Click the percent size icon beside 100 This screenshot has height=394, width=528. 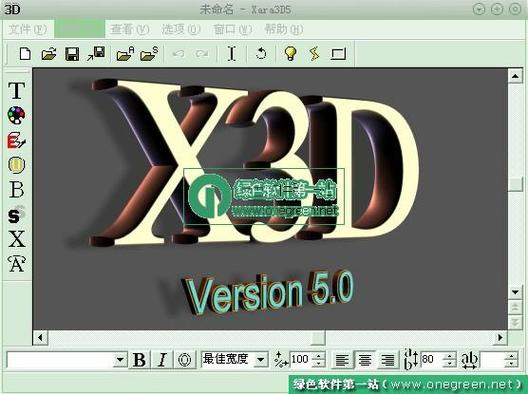[281, 359]
